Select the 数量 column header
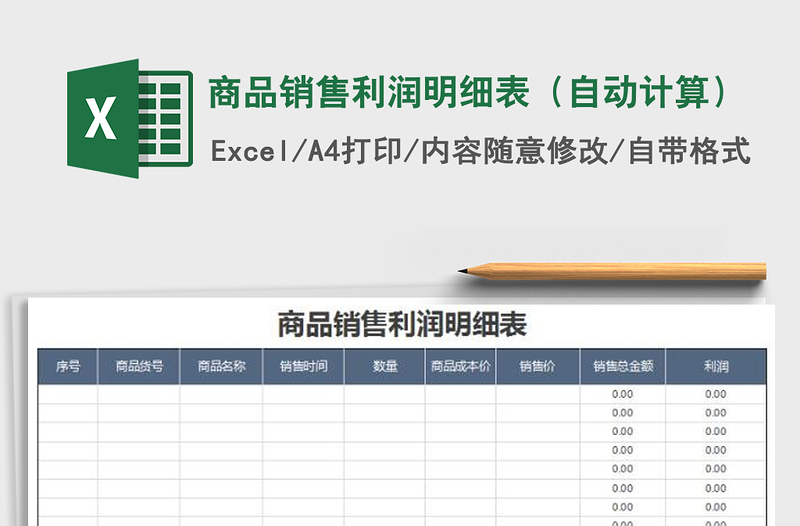Image resolution: width=800 pixels, height=526 pixels. 385,367
